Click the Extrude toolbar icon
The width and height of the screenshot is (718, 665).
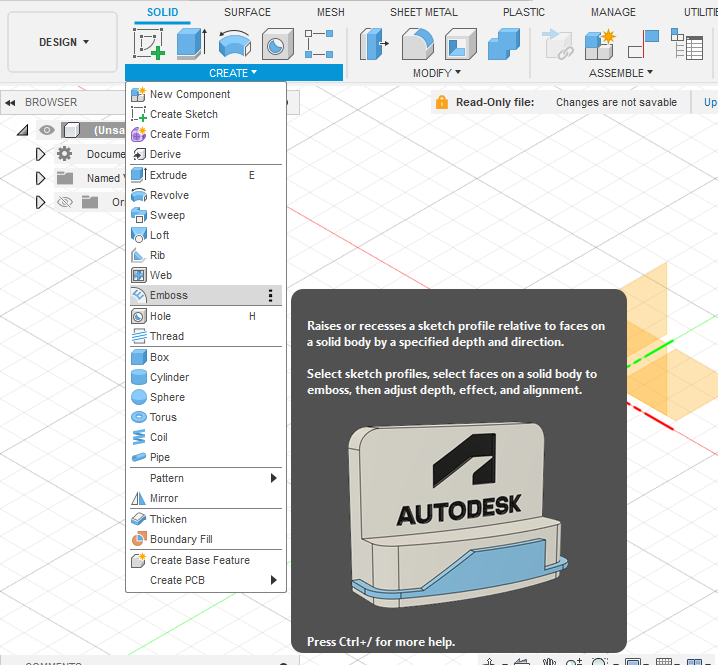(191, 44)
